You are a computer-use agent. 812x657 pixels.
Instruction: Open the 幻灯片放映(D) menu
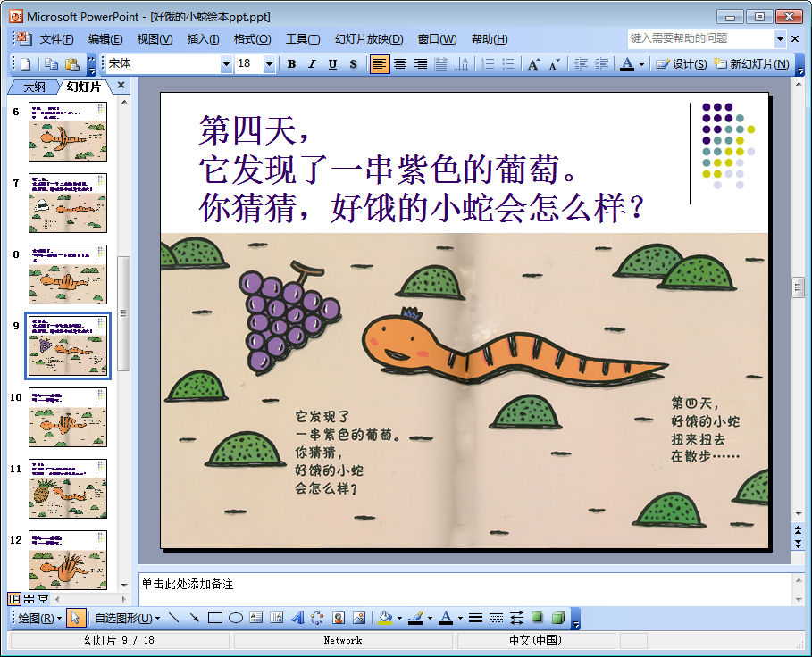coord(369,38)
